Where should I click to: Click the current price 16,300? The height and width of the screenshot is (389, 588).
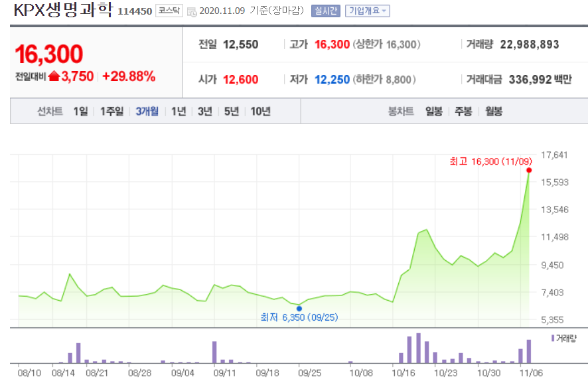pos(48,54)
